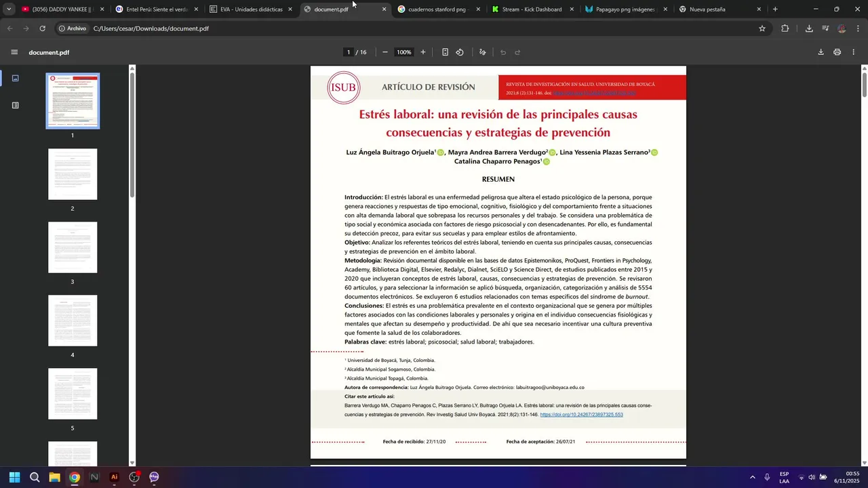Open Adobe Illustrator from taskbar
The width and height of the screenshot is (868, 488).
point(114,477)
